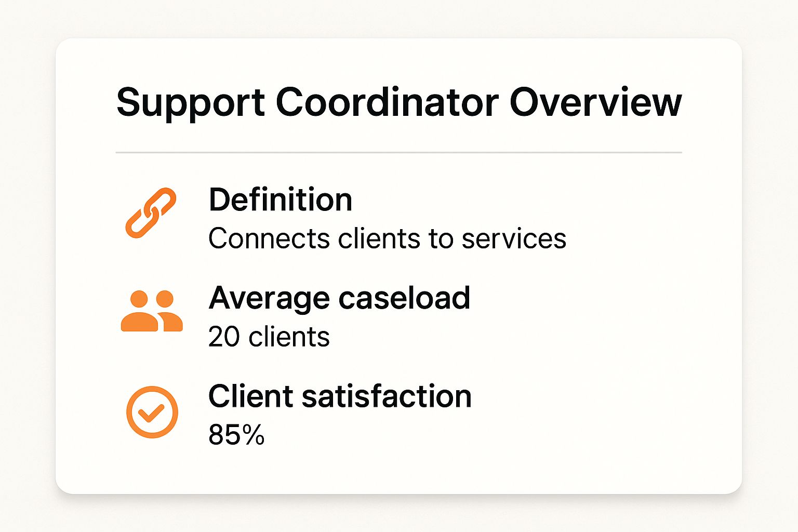The image size is (798, 532).
Task: Click the word Coordinator in the title
Action: tap(387, 102)
